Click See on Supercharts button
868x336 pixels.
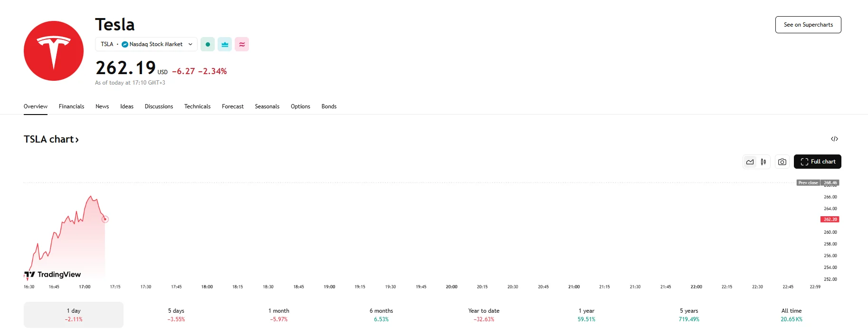pos(808,25)
